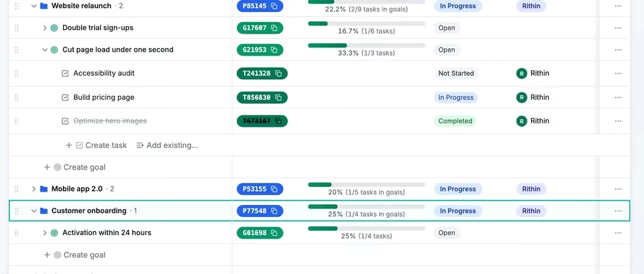
Task: Copy the T673167 task ID
Action: coord(278,121)
